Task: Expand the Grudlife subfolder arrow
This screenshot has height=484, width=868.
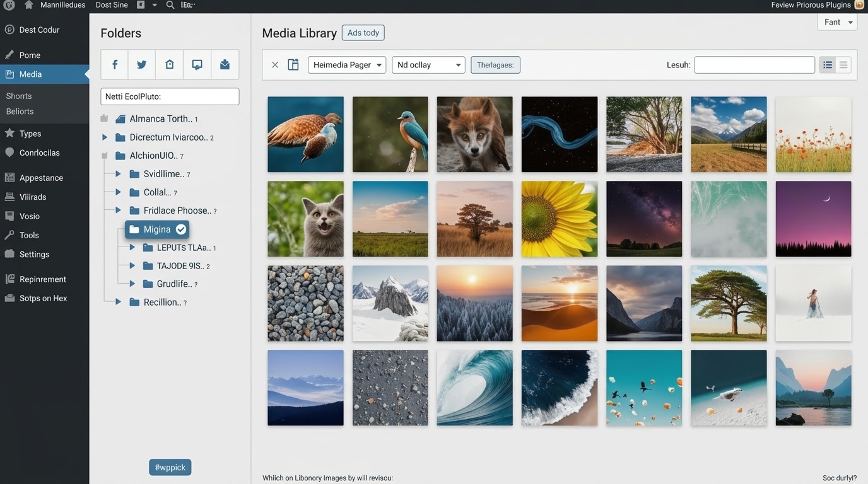Action: (132, 284)
